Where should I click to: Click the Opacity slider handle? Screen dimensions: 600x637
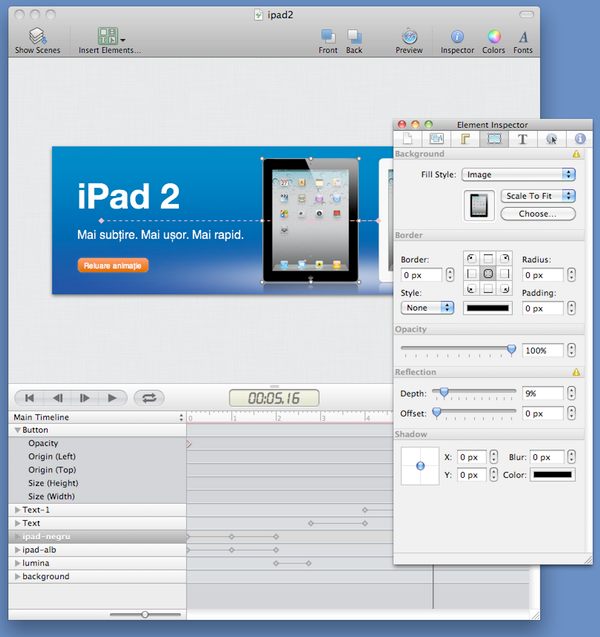coord(511,349)
